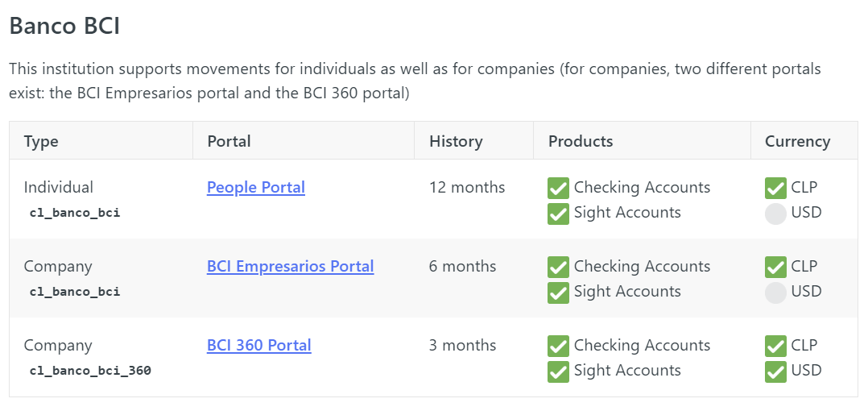Click CLP checkmark in BCI 360 row

[x=775, y=347]
